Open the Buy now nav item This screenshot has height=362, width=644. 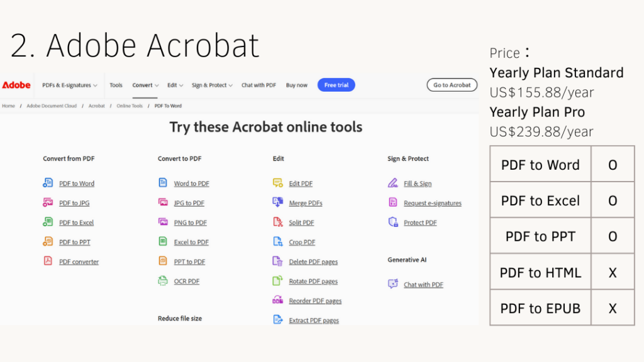pyautogui.click(x=297, y=85)
